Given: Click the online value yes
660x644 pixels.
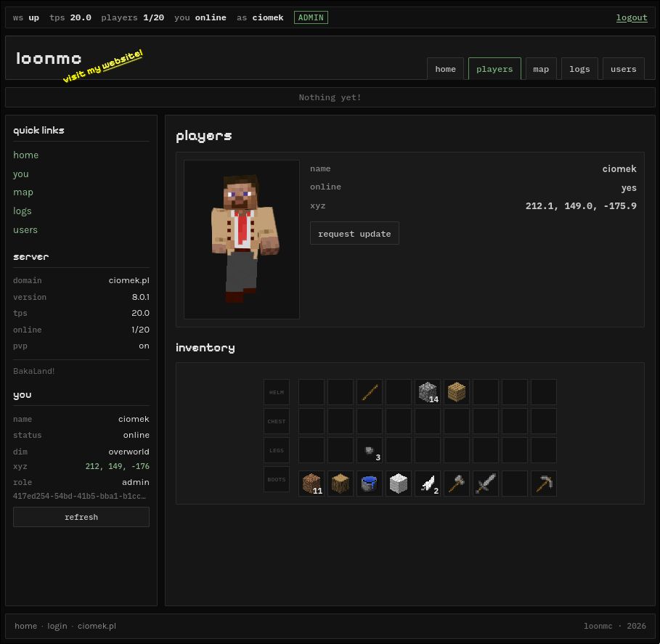Looking at the screenshot, I should coord(629,188).
